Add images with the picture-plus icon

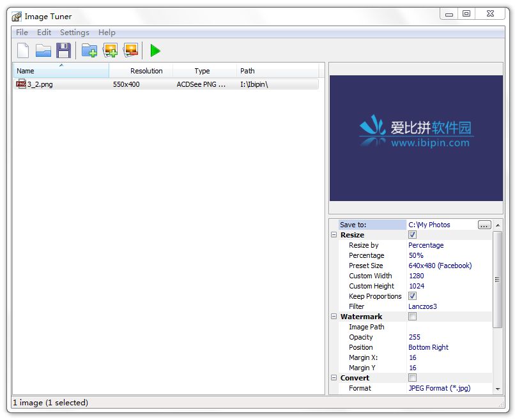(110, 50)
